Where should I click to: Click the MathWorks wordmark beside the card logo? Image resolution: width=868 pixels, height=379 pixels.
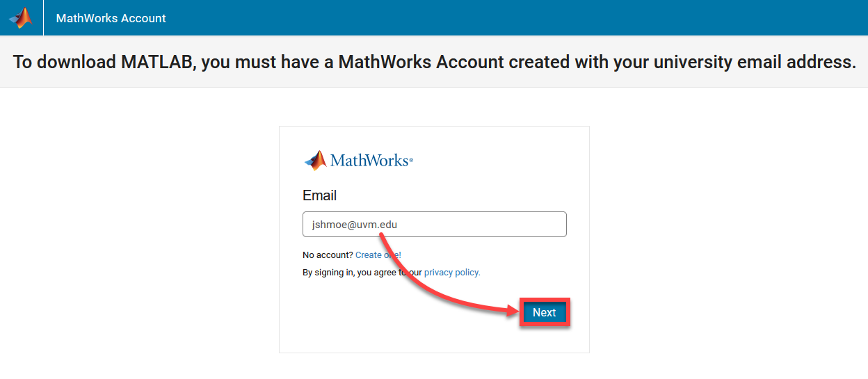(x=369, y=161)
